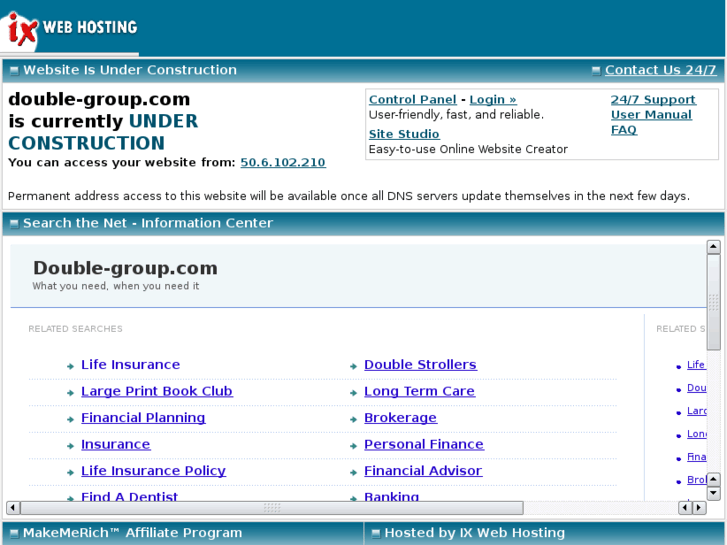Click square icon beside Contact Us 24/7
The image size is (727, 545).
[596, 71]
